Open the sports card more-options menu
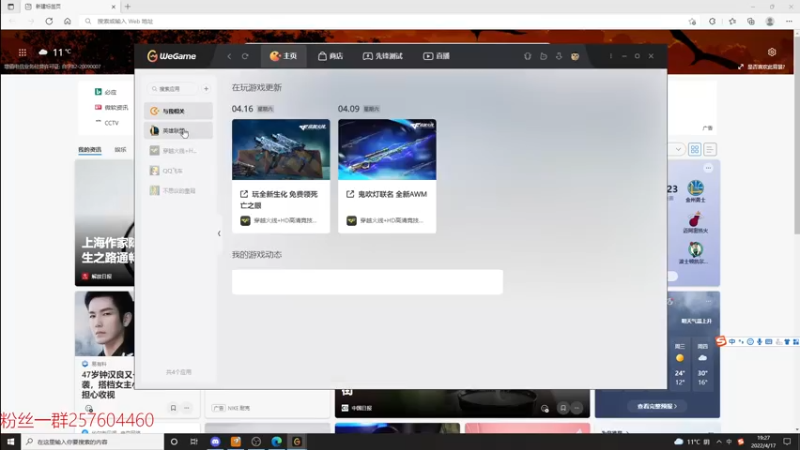This screenshot has width=800, height=450. [x=708, y=168]
